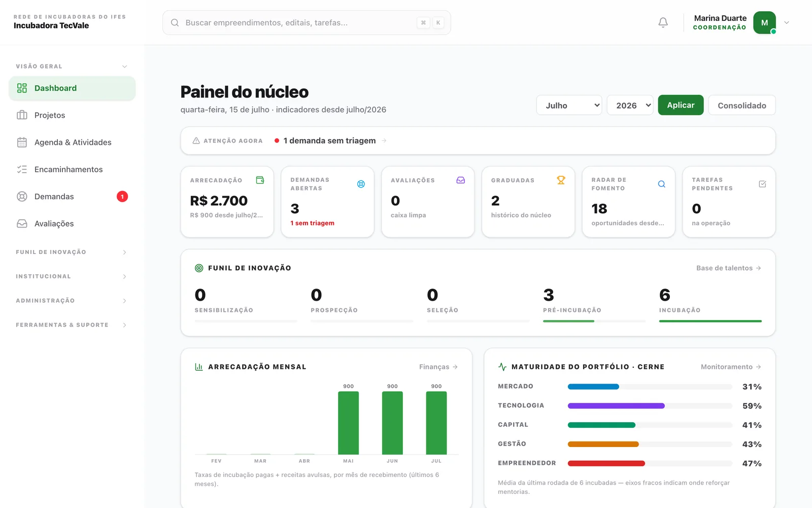
Task: Click the M user avatar
Action: click(764, 22)
